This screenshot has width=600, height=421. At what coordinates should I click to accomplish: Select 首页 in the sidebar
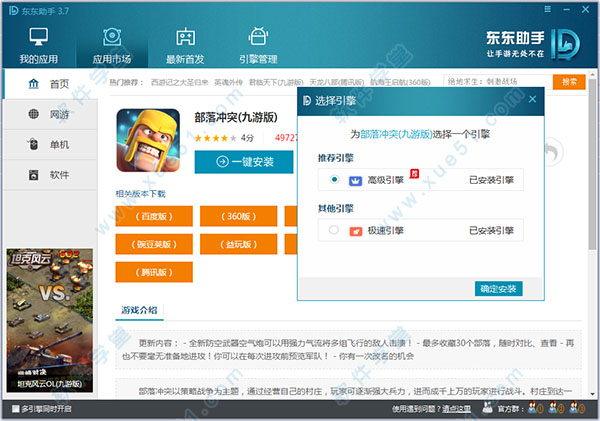[50, 84]
